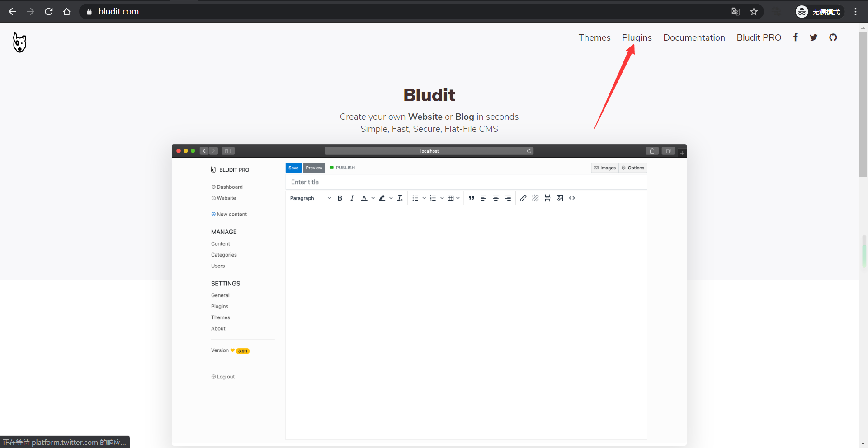Open the Bludit PRO menu item

759,37
